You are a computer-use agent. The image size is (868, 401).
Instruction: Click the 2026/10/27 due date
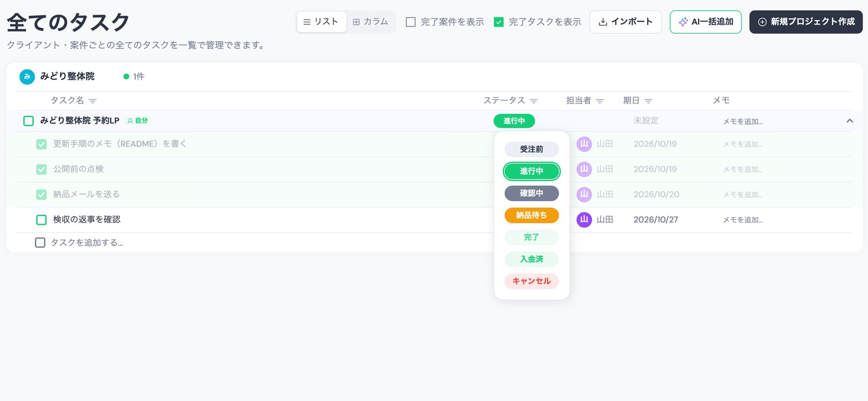click(x=656, y=219)
